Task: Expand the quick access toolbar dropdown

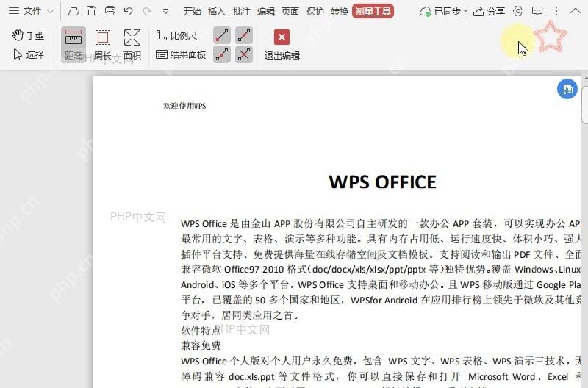Action: click(165, 12)
